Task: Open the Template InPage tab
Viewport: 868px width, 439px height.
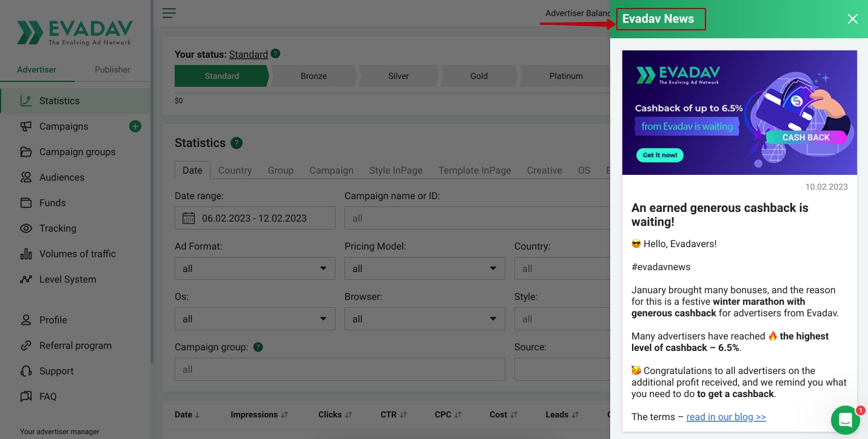Action: point(475,171)
